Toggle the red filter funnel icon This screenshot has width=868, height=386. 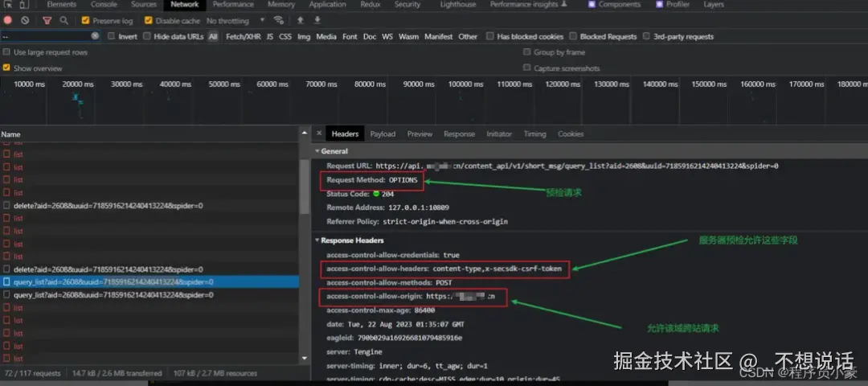(x=47, y=20)
